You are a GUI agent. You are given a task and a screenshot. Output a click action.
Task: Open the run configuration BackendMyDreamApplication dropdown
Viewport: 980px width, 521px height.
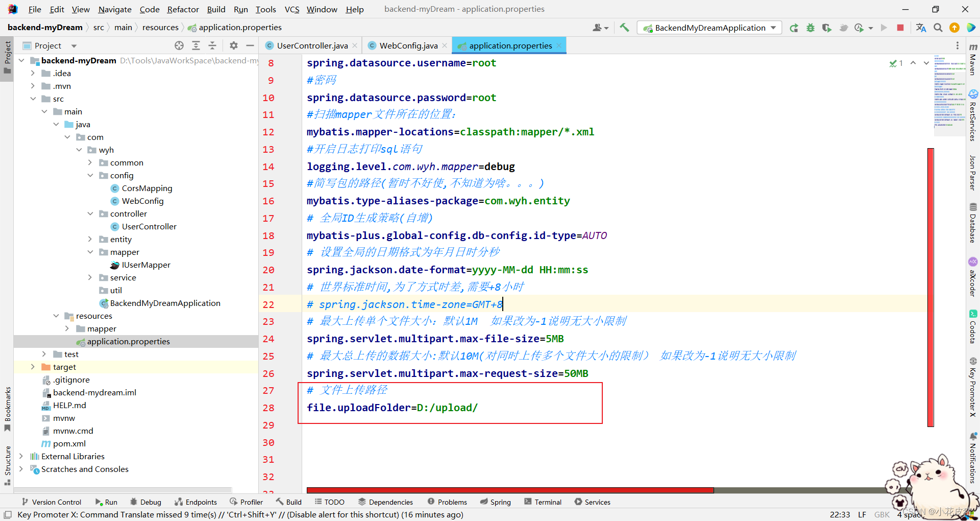pyautogui.click(x=709, y=28)
